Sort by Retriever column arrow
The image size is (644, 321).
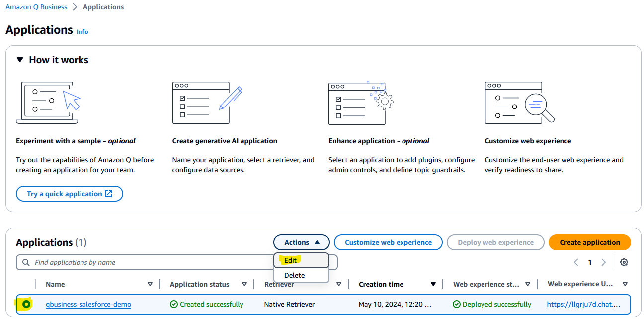pos(339,284)
